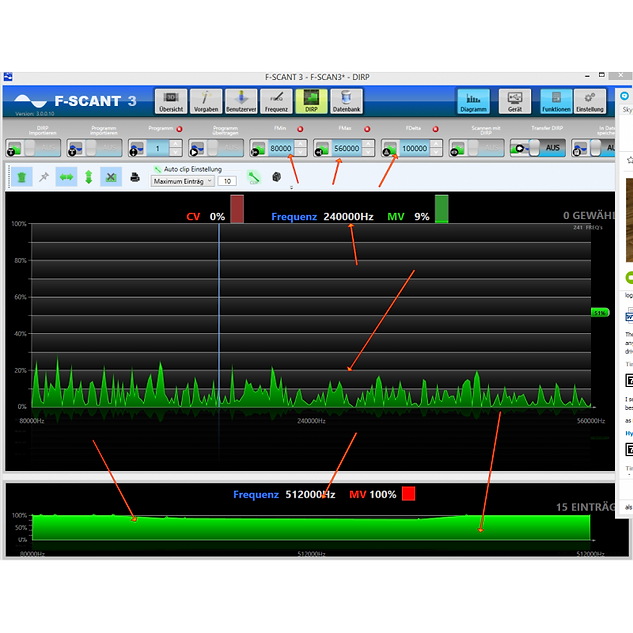Toggle the Funktionen button
The image size is (633, 633).
(556, 101)
